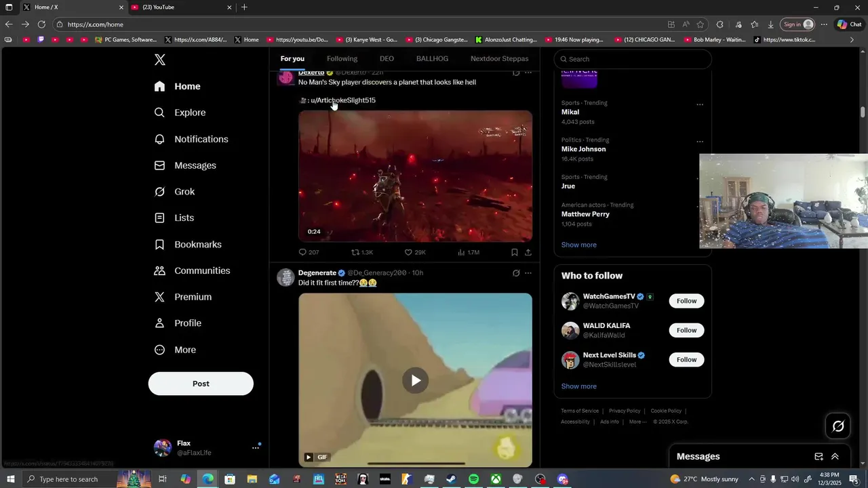Click the Post button

(x=201, y=384)
